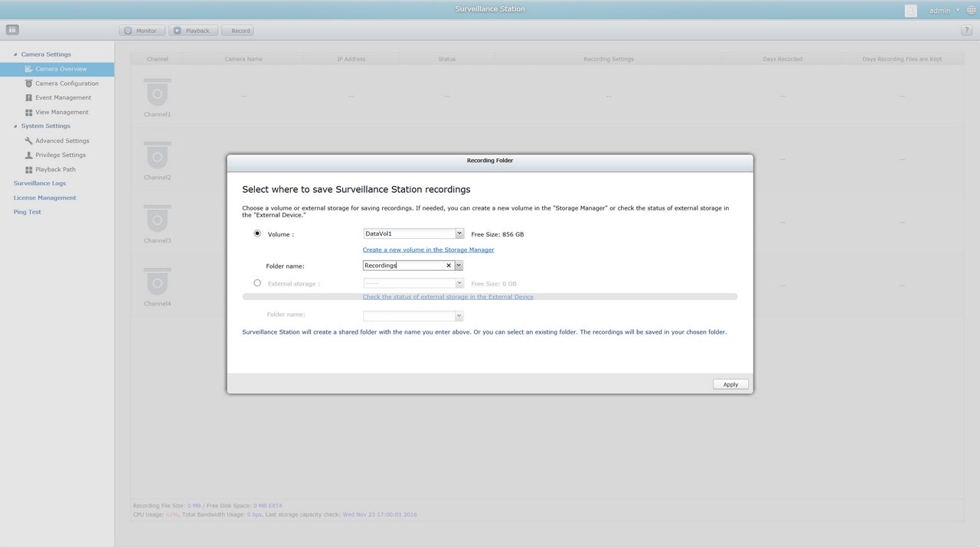
Task: Click the Advanced Settings wrench icon
Action: (29, 141)
